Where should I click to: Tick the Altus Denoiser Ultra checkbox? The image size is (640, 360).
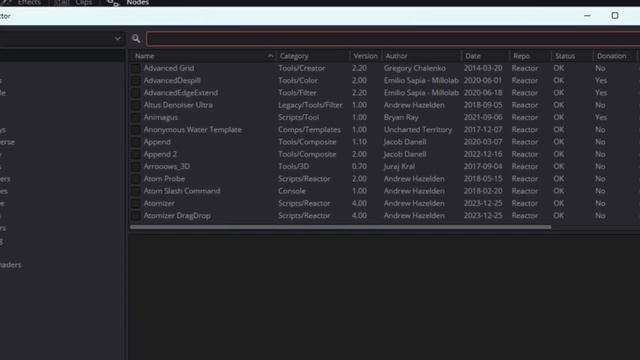point(136,105)
